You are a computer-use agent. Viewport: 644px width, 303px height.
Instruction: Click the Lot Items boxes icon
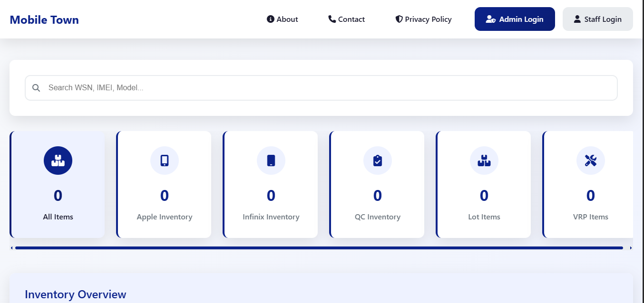pos(484,161)
